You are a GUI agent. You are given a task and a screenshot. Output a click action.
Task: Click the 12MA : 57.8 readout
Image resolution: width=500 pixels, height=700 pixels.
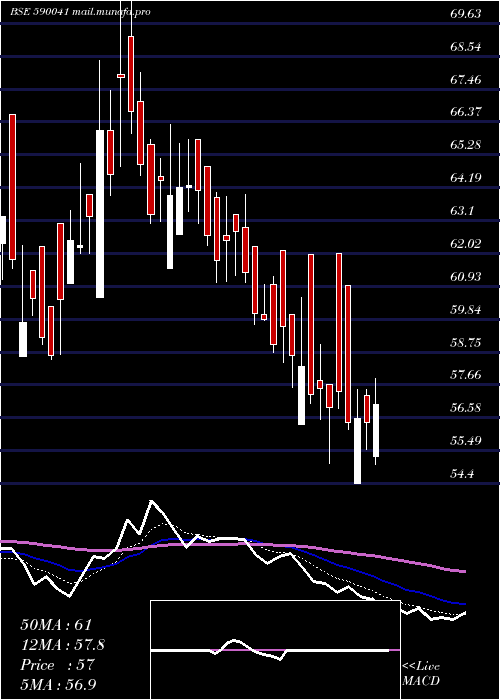pos(63,645)
